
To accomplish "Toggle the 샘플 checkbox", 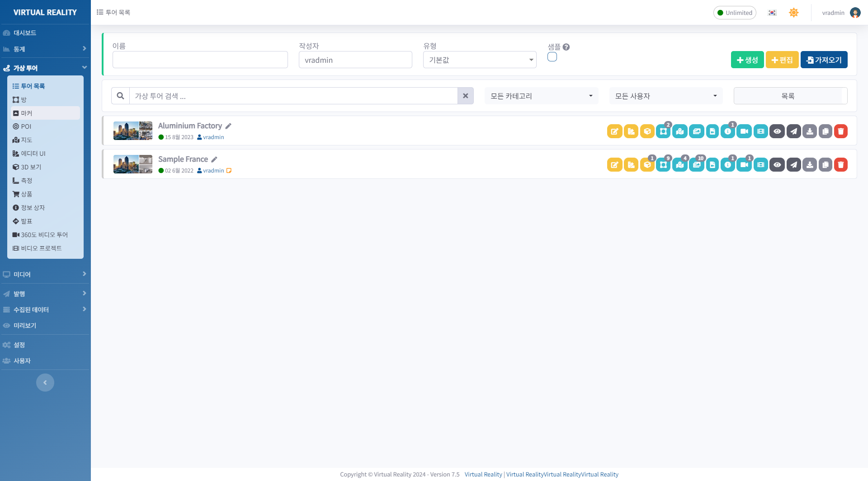I will (552, 57).
